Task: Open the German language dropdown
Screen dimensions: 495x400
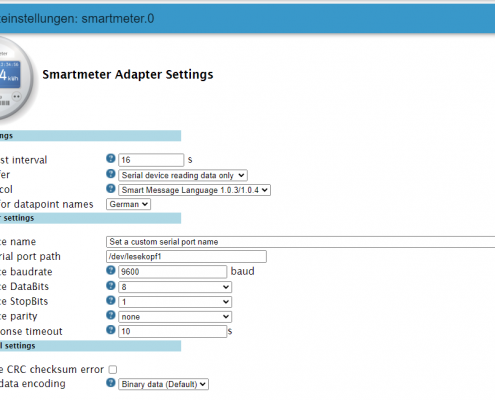Action: click(x=128, y=204)
